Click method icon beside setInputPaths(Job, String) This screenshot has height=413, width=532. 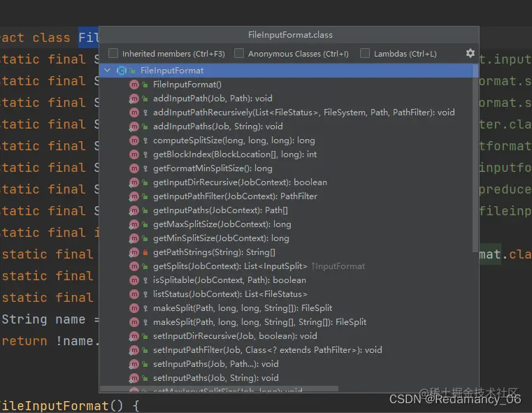coord(134,378)
